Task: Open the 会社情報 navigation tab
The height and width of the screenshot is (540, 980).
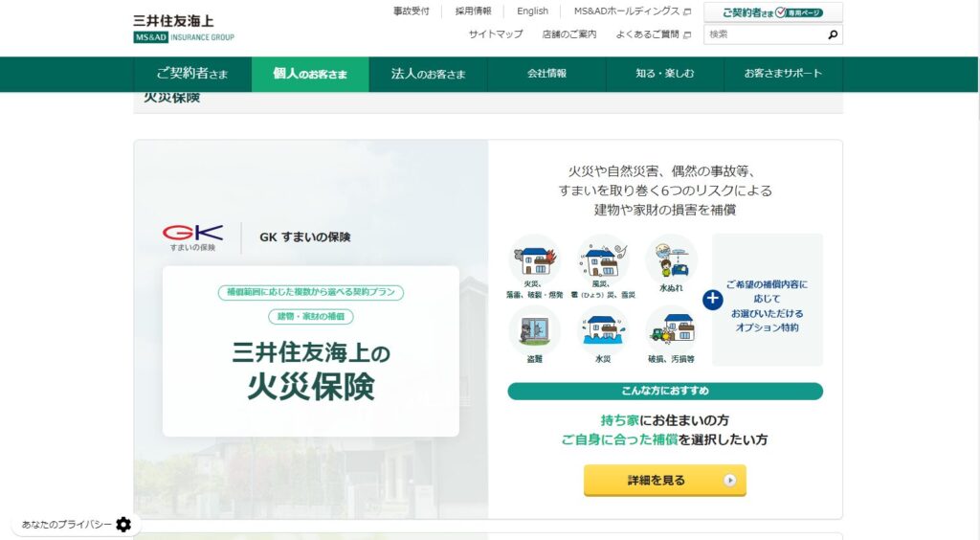Action: click(x=546, y=74)
